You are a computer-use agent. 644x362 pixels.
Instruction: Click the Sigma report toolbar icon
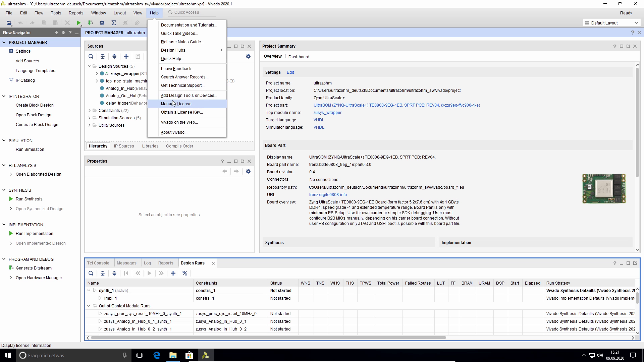click(x=114, y=23)
